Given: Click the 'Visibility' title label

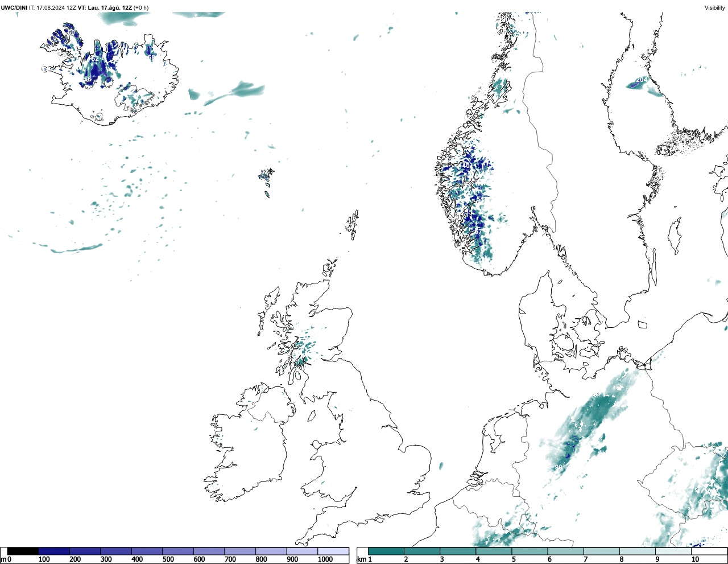Looking at the screenshot, I should click(x=715, y=7).
